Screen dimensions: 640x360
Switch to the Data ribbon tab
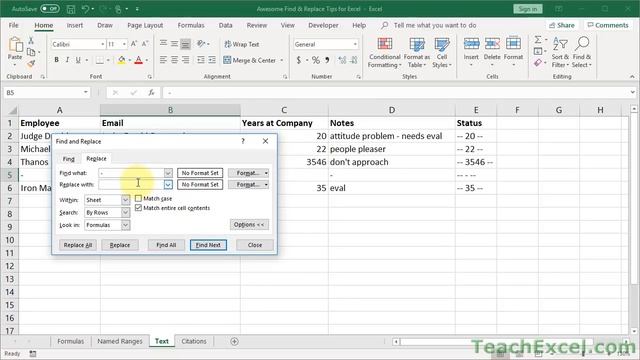pyautogui.click(x=225, y=25)
